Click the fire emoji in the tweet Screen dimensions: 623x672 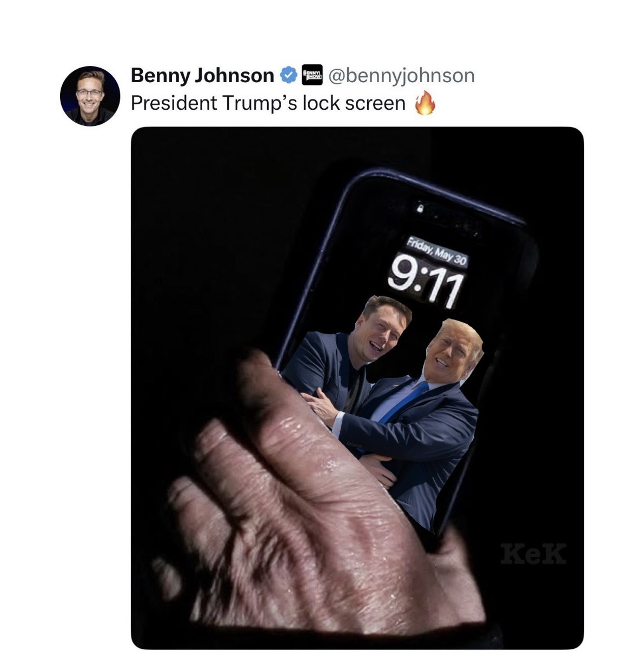tap(425, 103)
